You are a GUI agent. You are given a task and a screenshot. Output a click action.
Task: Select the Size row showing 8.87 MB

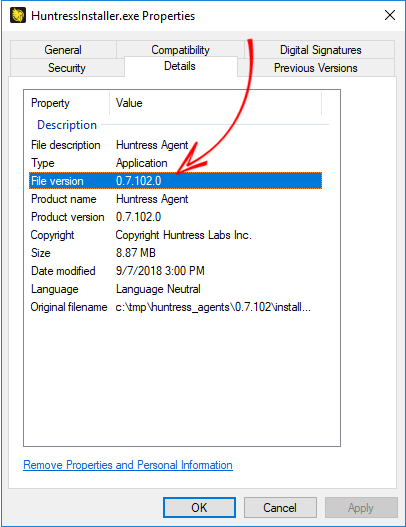pos(175,253)
